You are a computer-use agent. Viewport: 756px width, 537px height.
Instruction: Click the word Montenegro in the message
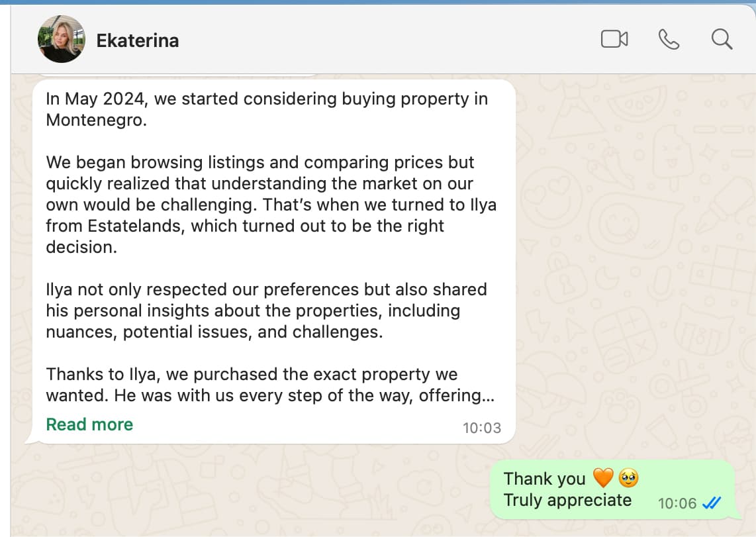[x=96, y=121]
